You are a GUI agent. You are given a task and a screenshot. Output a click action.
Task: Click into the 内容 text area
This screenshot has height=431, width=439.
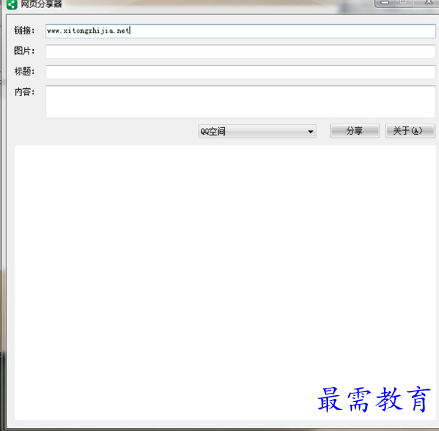point(240,101)
